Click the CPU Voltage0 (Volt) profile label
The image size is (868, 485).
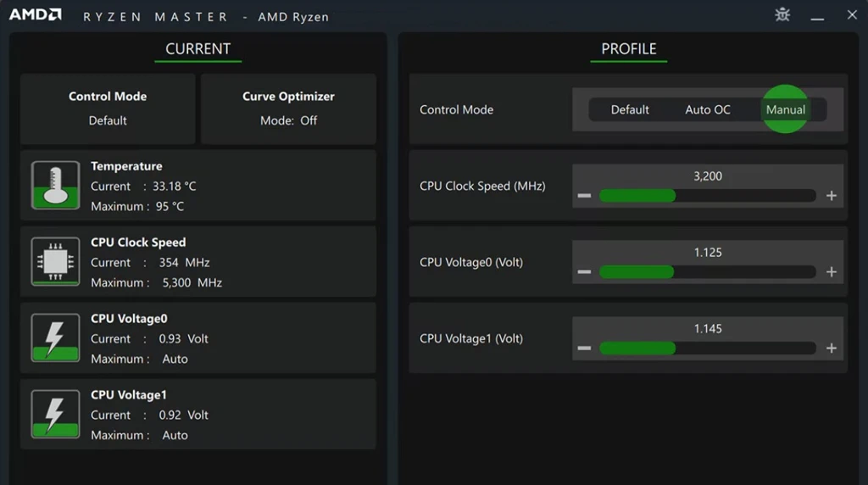(471, 263)
